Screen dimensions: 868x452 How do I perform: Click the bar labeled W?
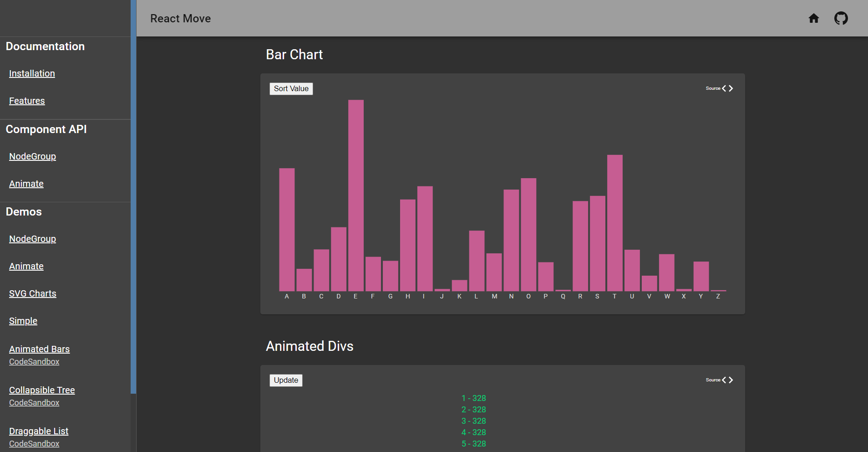(x=667, y=272)
